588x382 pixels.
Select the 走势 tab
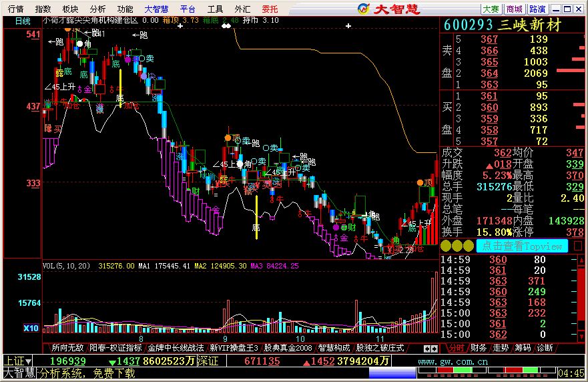(x=501, y=348)
